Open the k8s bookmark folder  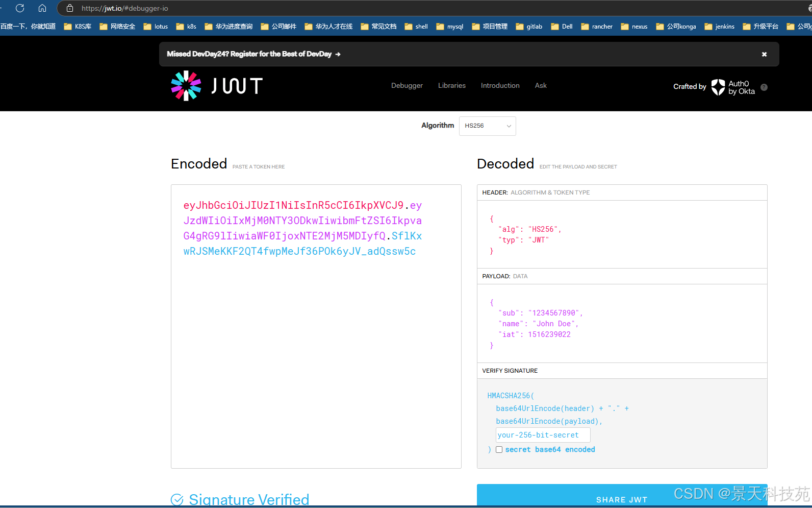tap(186, 27)
